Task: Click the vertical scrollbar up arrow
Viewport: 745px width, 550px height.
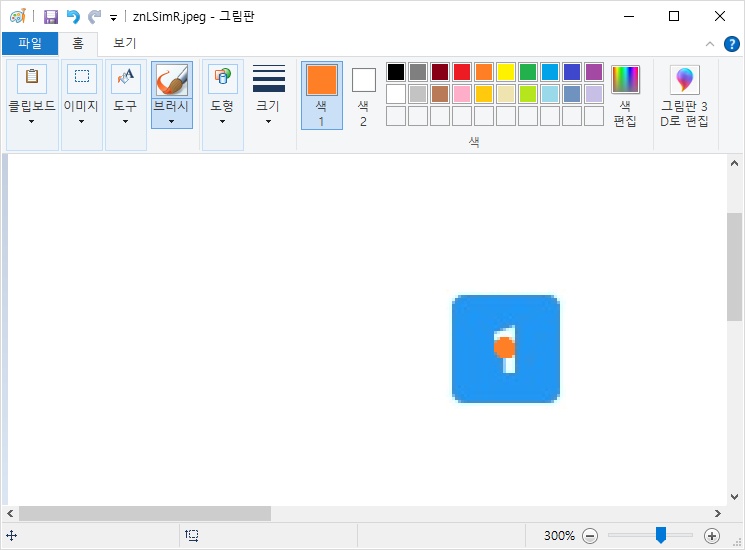Action: [734, 163]
